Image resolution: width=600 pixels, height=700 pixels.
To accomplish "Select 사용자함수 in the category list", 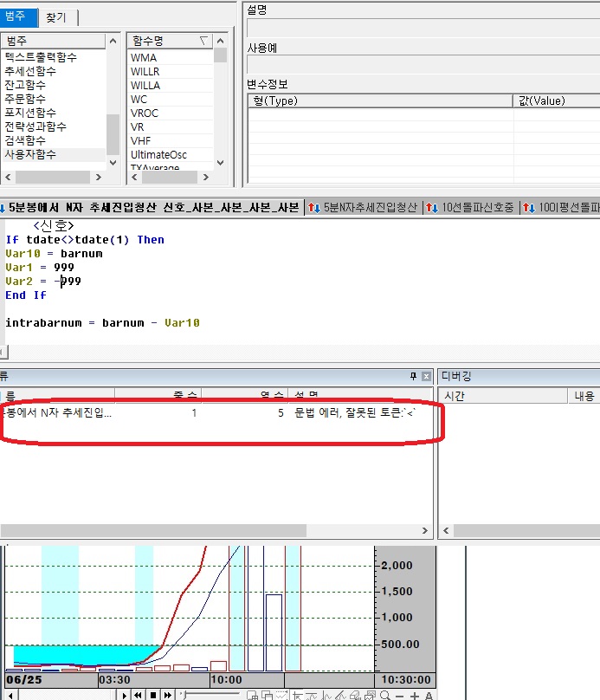I will click(30, 154).
